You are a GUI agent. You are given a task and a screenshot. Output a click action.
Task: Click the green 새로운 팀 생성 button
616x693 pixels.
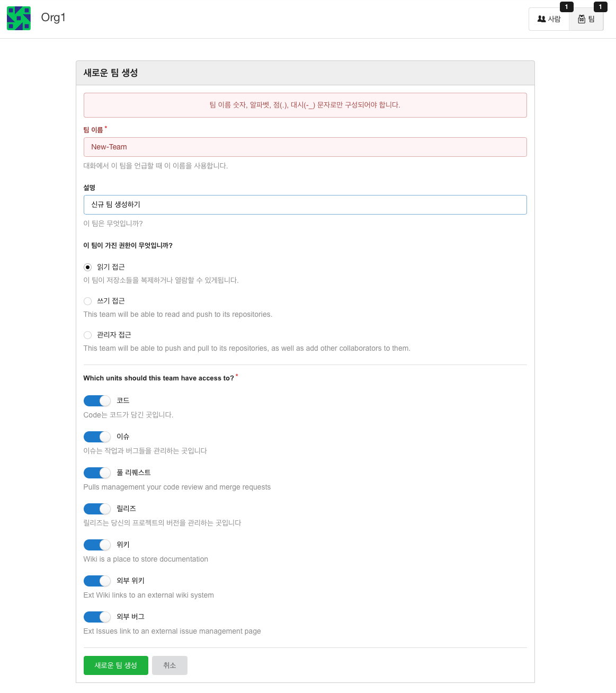click(x=116, y=665)
